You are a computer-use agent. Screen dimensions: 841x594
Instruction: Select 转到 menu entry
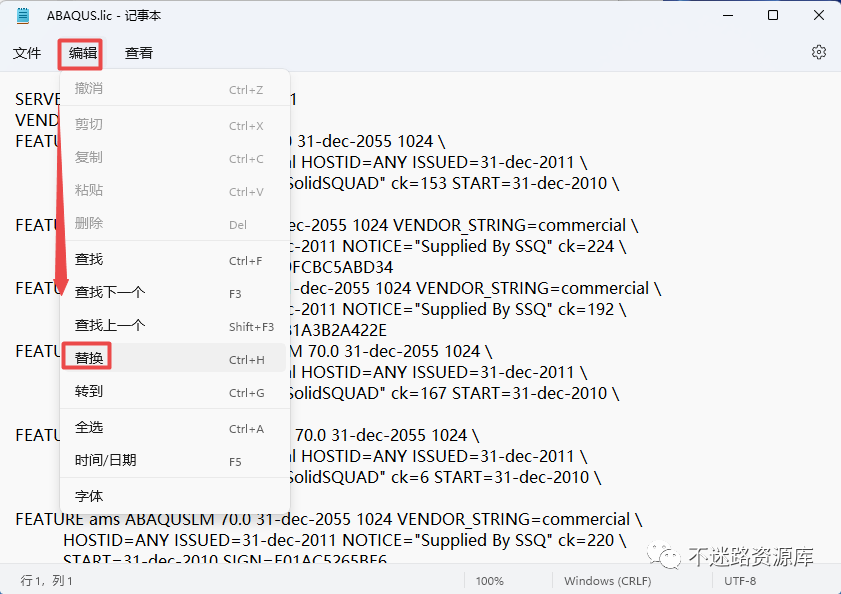pos(174,392)
